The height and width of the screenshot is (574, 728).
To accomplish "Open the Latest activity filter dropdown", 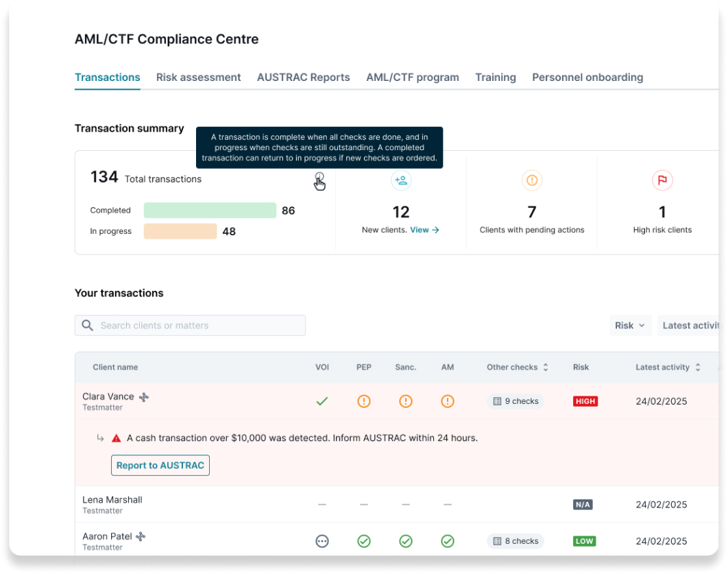I will [692, 326].
